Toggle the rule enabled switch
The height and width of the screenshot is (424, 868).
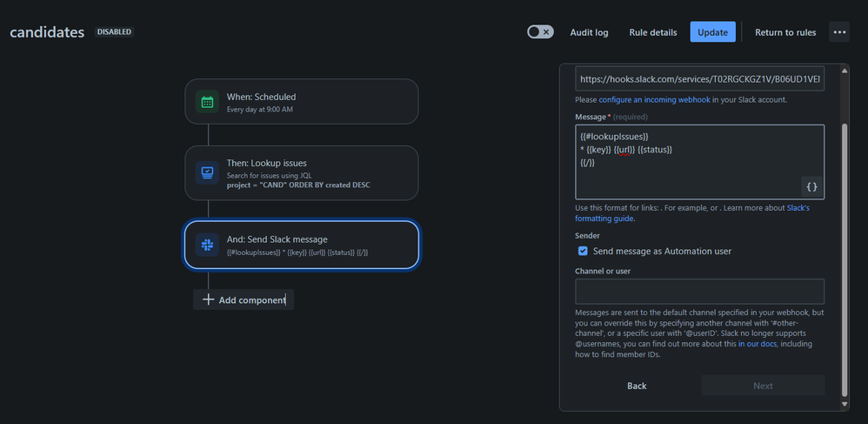coord(540,32)
